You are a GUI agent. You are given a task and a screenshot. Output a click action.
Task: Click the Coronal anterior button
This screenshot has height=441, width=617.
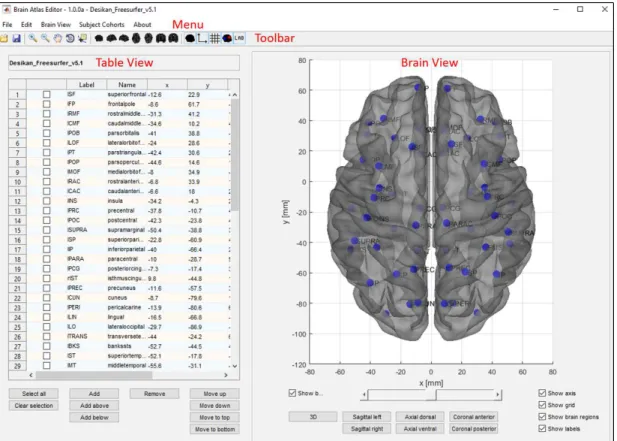tap(474, 417)
